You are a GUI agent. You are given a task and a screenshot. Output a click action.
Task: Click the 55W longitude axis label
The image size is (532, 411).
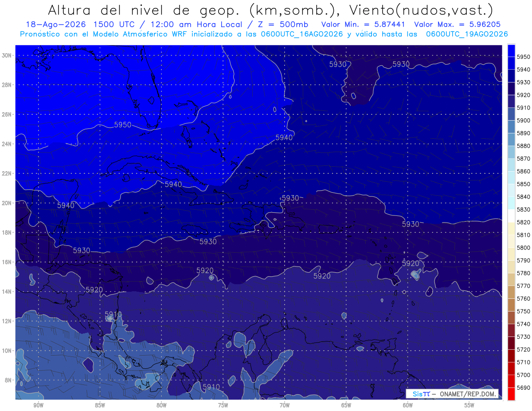(469, 405)
